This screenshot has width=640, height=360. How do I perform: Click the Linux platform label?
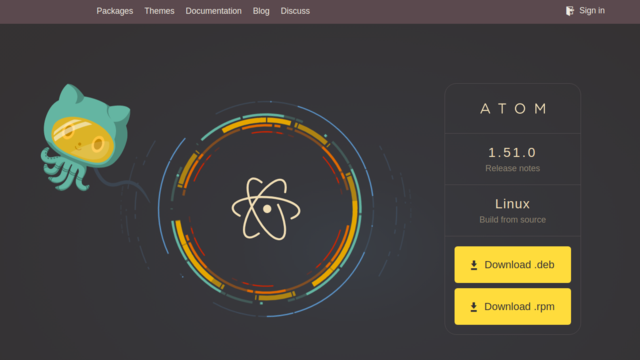pos(512,204)
